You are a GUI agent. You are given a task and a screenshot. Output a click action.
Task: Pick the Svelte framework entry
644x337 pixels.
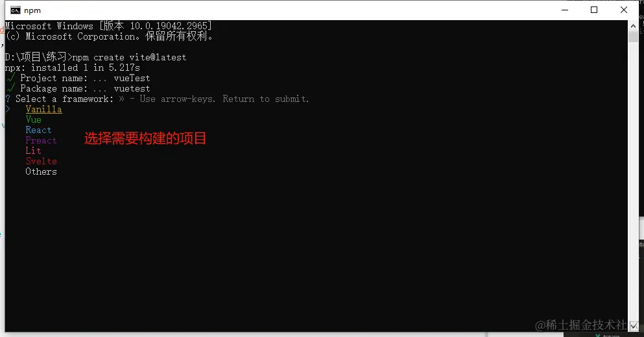(x=41, y=161)
